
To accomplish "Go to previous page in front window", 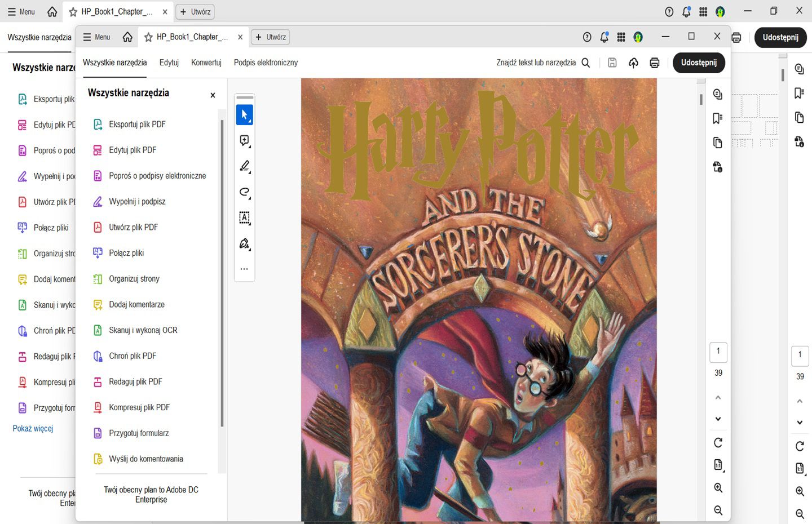I will pos(718,397).
